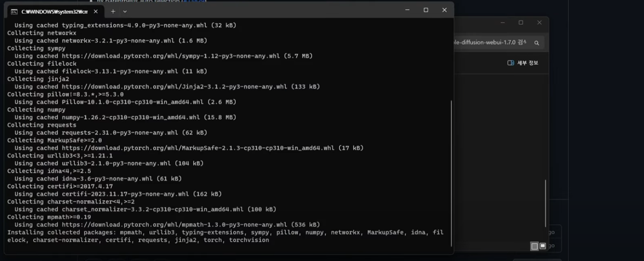Screen dimensions: 644x261
Task: Switch File Explorer to large thumbnails view
Action: pos(543,246)
